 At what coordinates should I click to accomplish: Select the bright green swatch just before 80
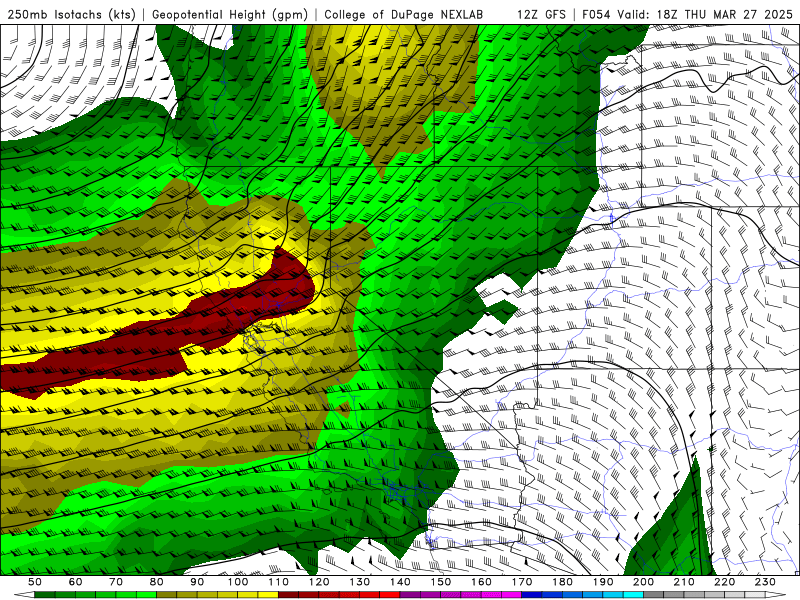(x=146, y=595)
